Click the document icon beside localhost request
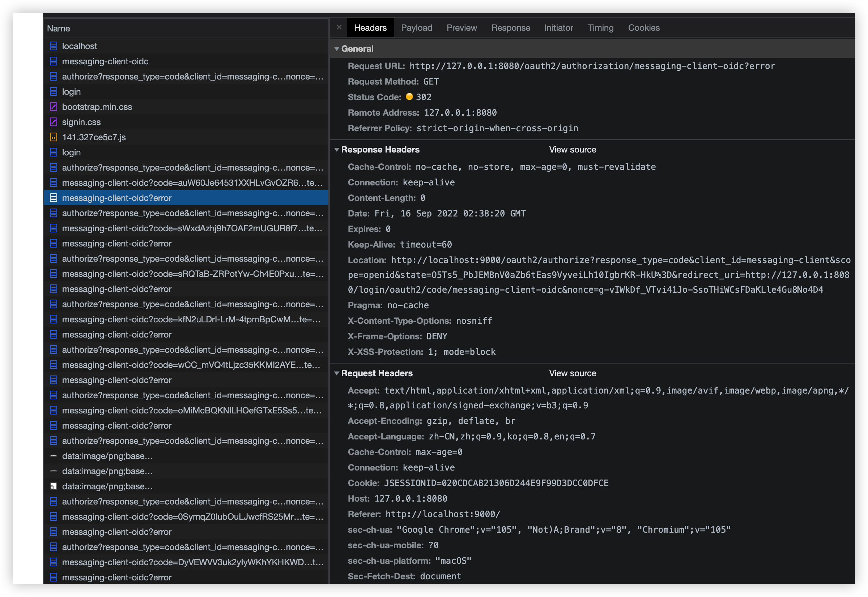Screen dimensions: 868x597 click(x=54, y=46)
